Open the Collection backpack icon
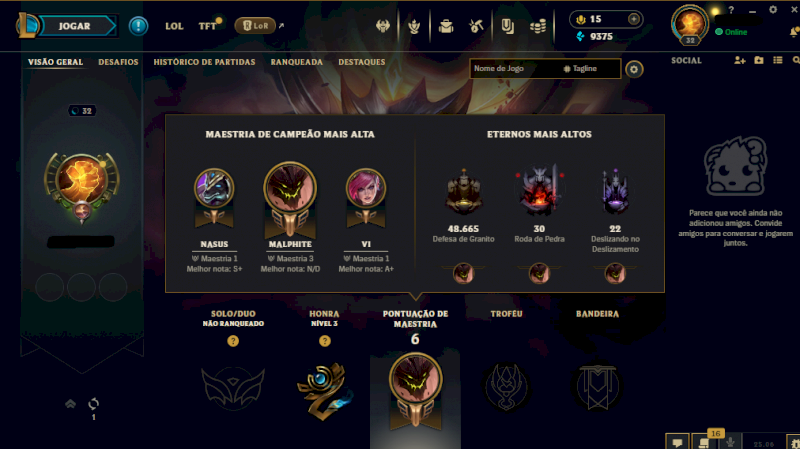 click(x=446, y=26)
